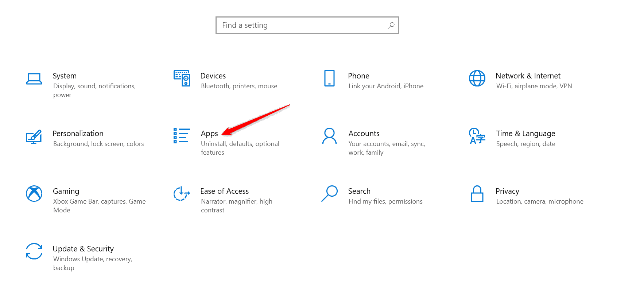The width and height of the screenshot is (644, 289).
Task: Open Apps using the list icon
Action: (x=182, y=135)
